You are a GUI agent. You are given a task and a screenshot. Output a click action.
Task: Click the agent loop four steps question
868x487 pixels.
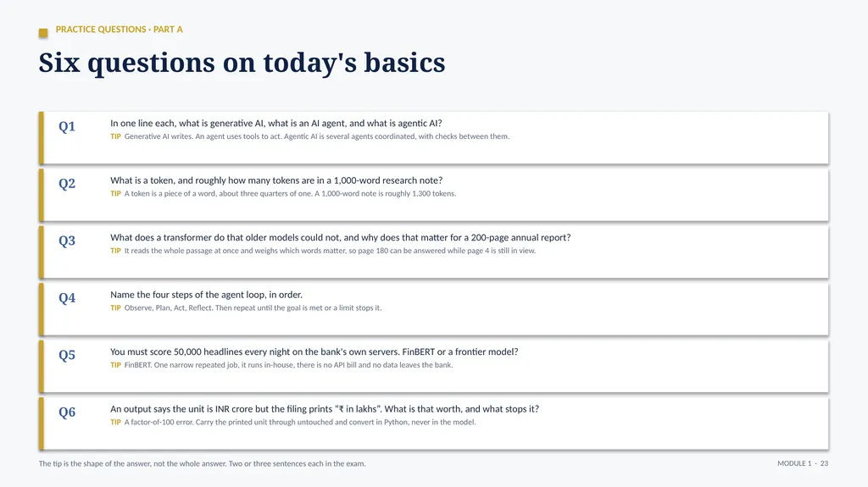pyautogui.click(x=206, y=295)
